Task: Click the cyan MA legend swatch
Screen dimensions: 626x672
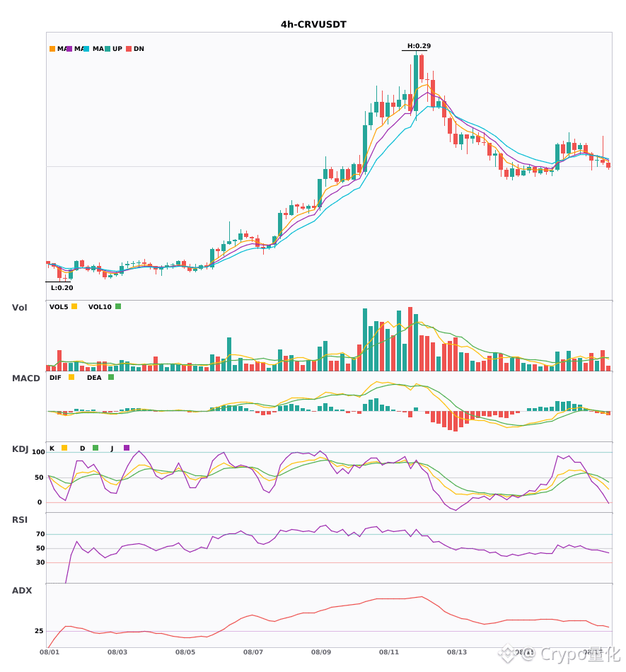Action: [86, 49]
